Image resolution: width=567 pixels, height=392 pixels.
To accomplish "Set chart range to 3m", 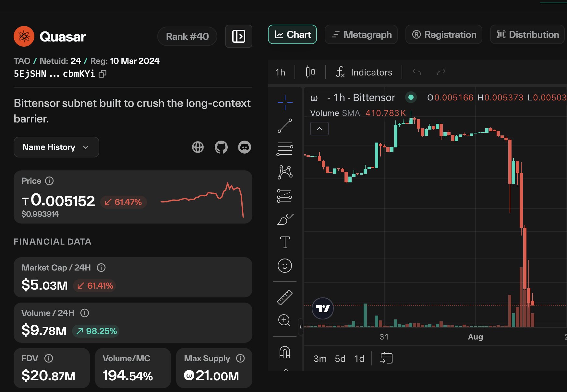I will pyautogui.click(x=320, y=359).
